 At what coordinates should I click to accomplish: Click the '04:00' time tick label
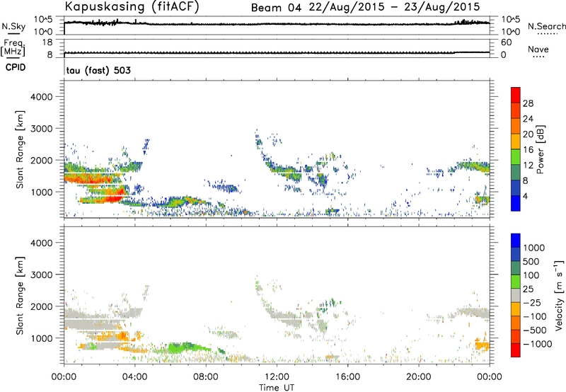tap(135, 377)
